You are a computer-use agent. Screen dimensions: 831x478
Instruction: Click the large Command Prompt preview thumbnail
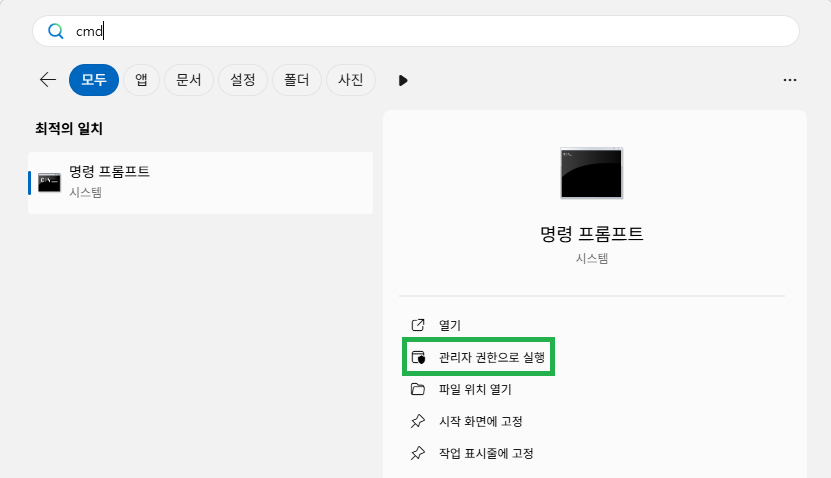pyautogui.click(x=591, y=173)
